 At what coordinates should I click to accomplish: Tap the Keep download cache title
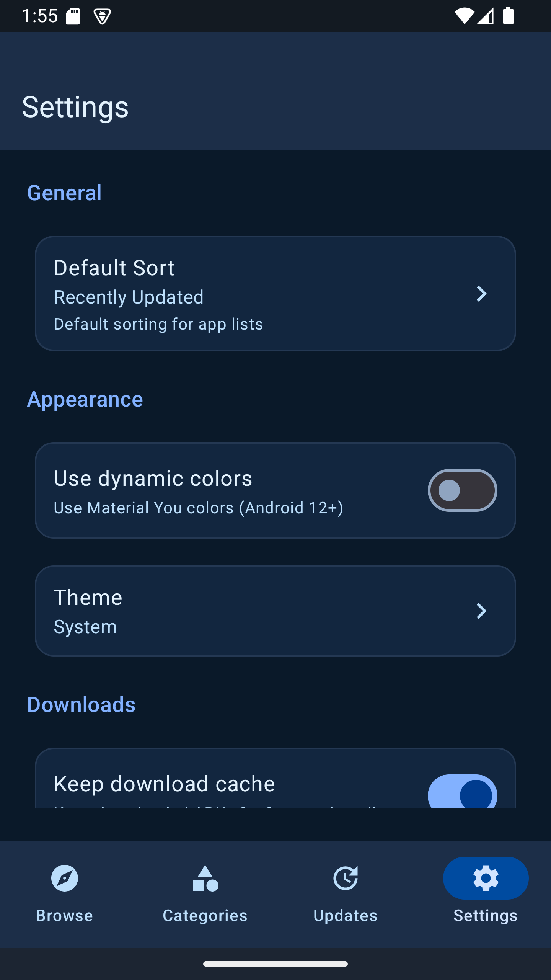(165, 784)
